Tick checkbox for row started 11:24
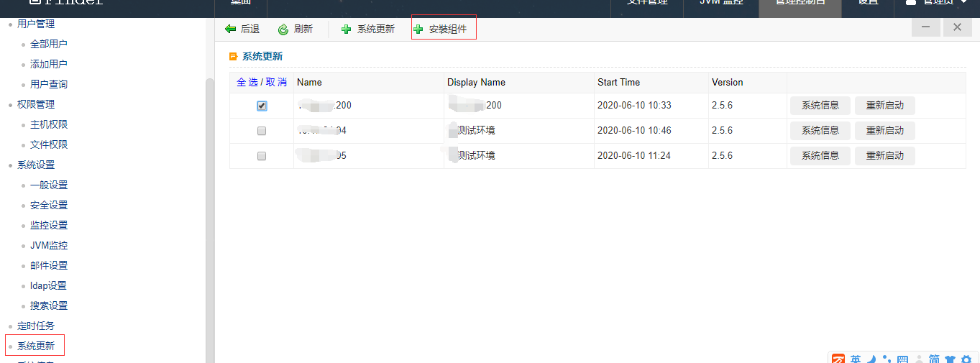Screen dimensions: 980x363 tap(262, 156)
